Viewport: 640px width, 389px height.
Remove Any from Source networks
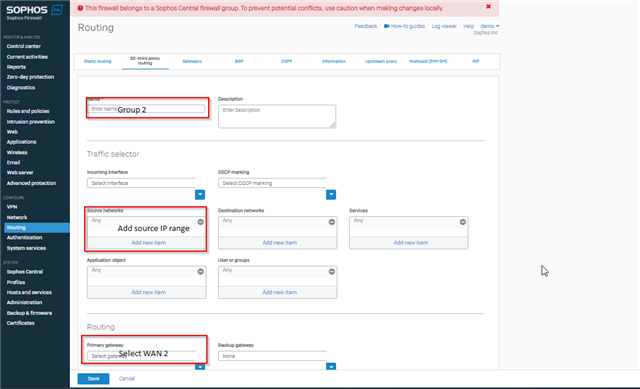tap(200, 222)
